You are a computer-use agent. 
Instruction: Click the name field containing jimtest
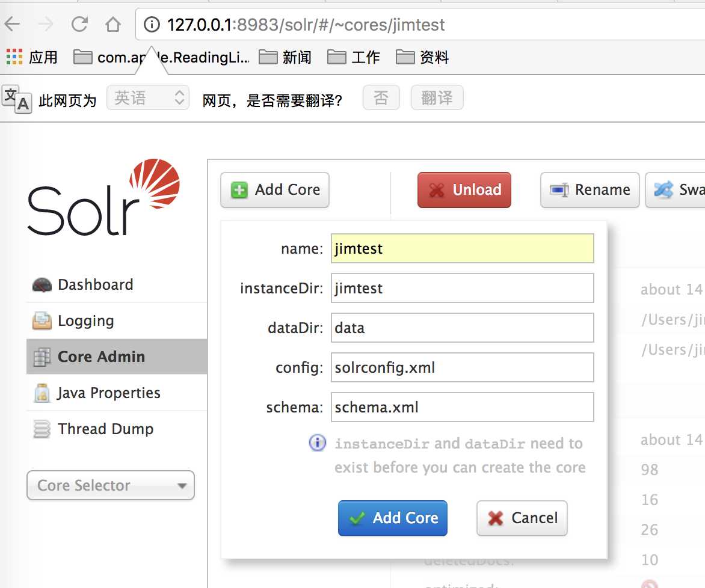coord(463,248)
